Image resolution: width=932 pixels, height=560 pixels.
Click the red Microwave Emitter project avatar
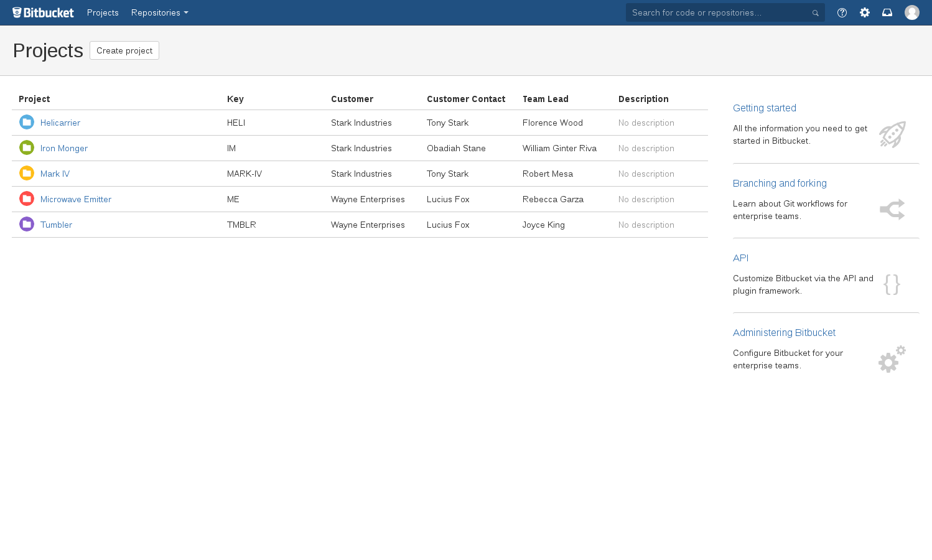[27, 198]
